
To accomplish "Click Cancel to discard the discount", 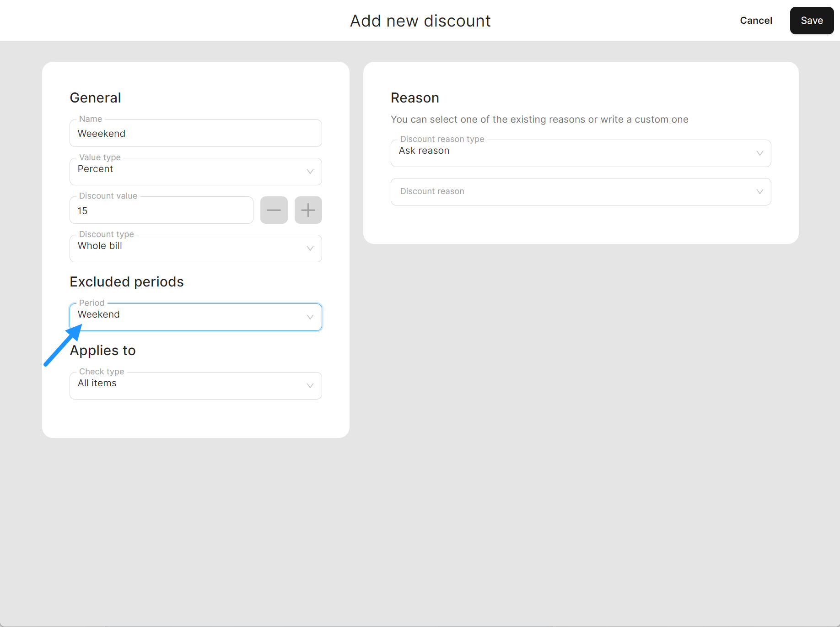I will pos(756,21).
